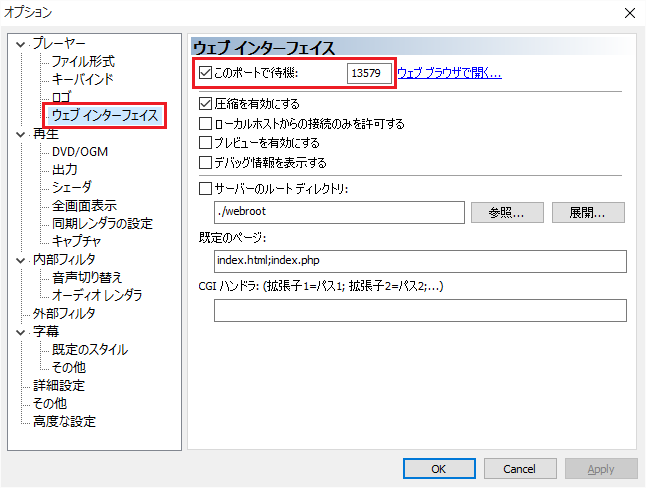Select キーバインド in the options tree
The height and width of the screenshot is (488, 646).
tap(82, 79)
